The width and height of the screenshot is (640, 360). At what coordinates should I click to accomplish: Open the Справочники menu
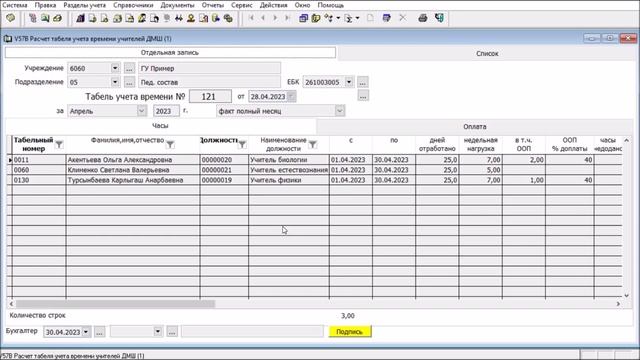[133, 5]
